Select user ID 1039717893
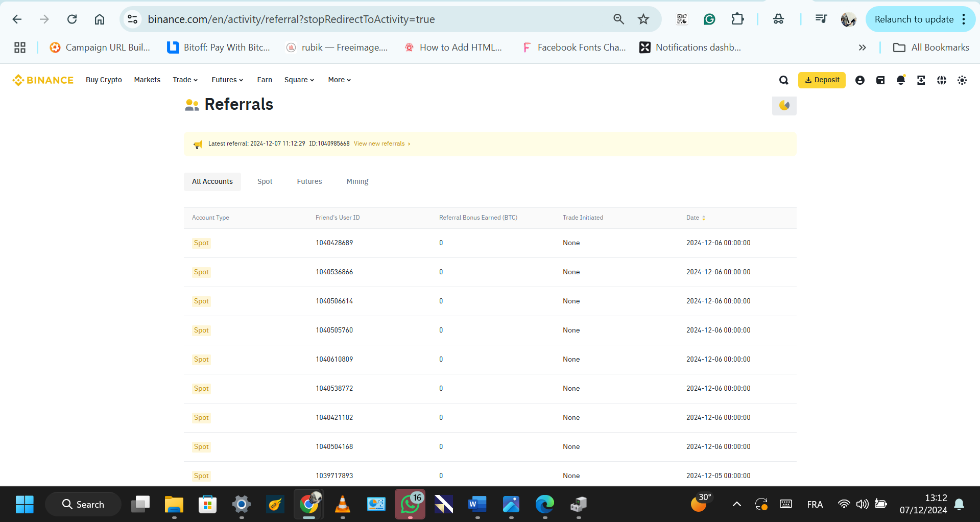Image resolution: width=980 pixels, height=522 pixels. coord(334,476)
